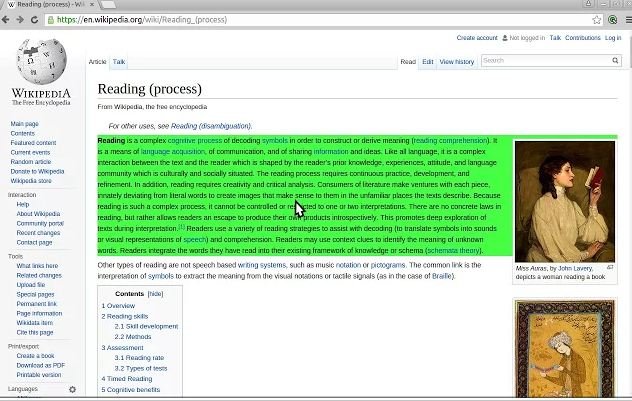The width and height of the screenshot is (632, 401).
Task: Hide the Contents table via [hide]
Action: (155, 294)
